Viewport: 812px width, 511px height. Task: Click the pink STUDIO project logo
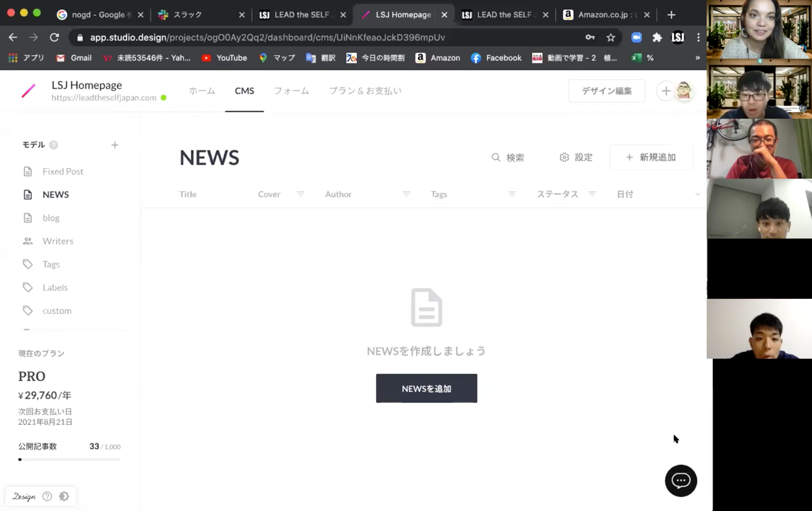tap(28, 91)
